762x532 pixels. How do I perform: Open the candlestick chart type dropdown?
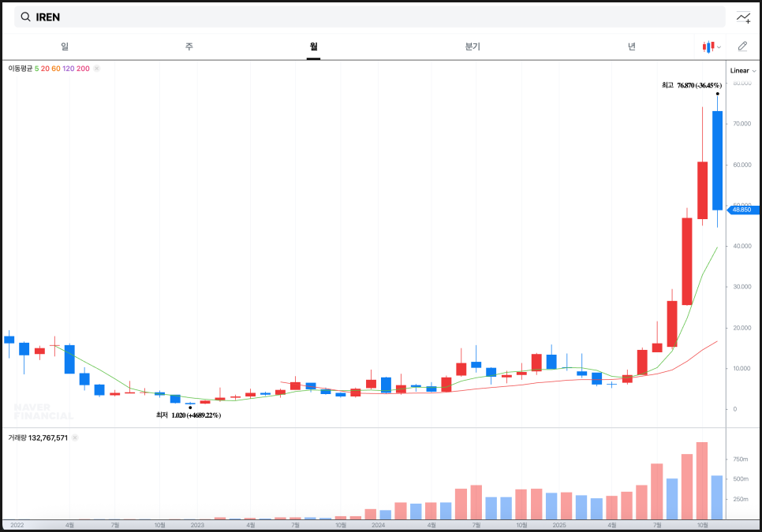pos(712,47)
